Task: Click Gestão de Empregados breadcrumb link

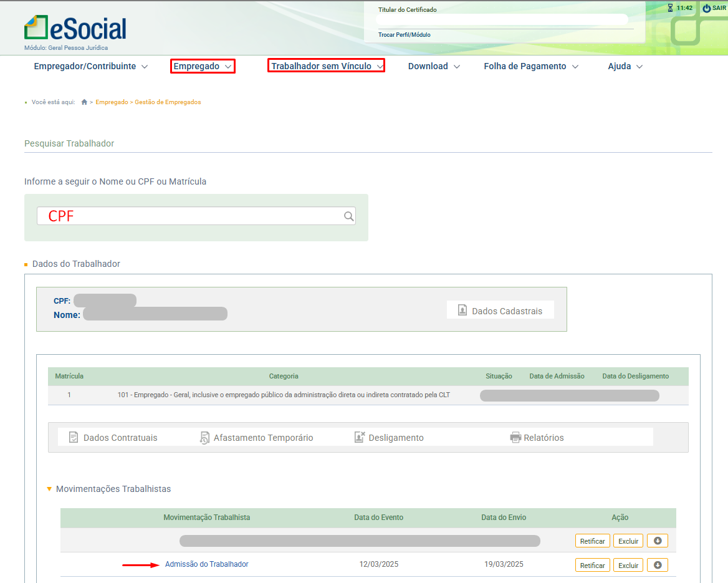Action: pyautogui.click(x=168, y=102)
